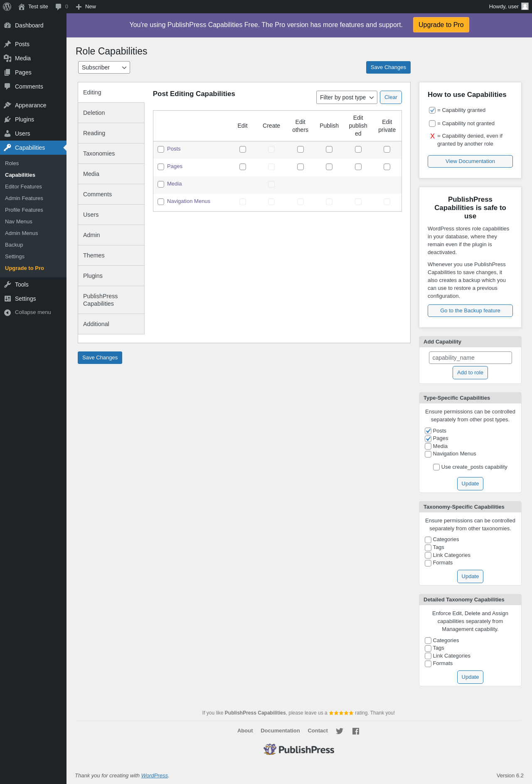Tick the Use create_posts capability checkbox

436,467
